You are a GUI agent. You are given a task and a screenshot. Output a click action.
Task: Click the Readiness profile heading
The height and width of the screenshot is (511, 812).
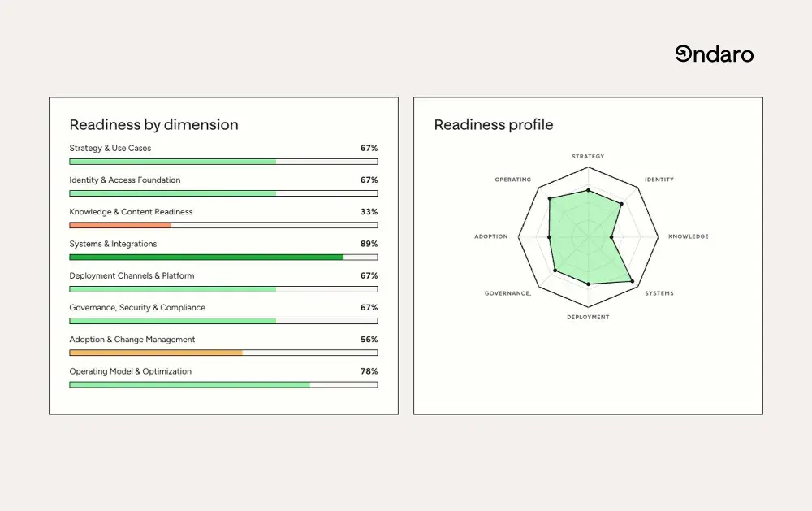pos(494,125)
